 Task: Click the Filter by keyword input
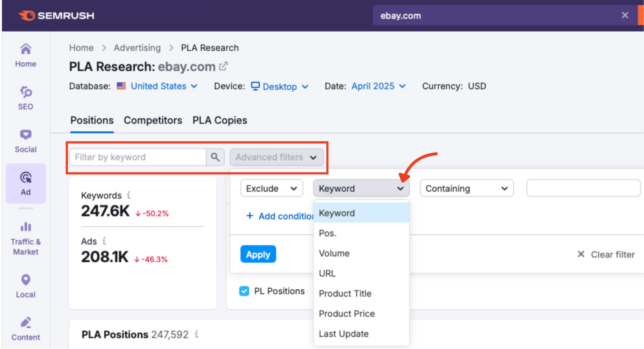click(138, 157)
